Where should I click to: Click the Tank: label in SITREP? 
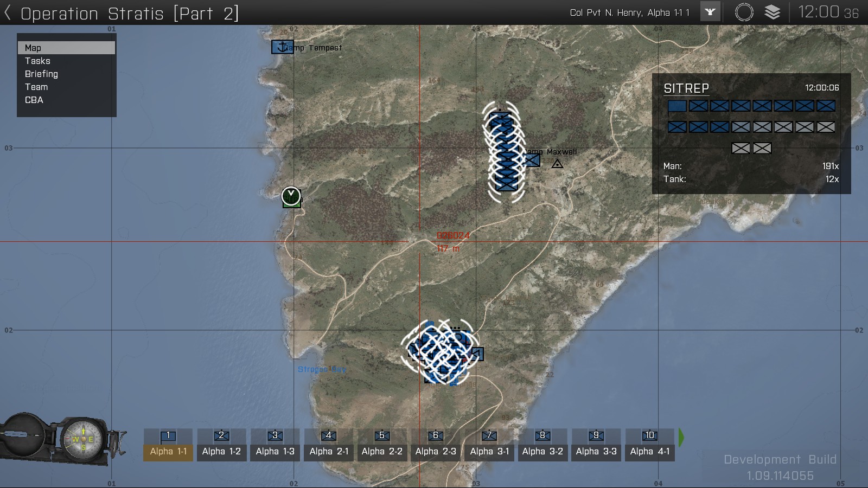[x=674, y=179]
